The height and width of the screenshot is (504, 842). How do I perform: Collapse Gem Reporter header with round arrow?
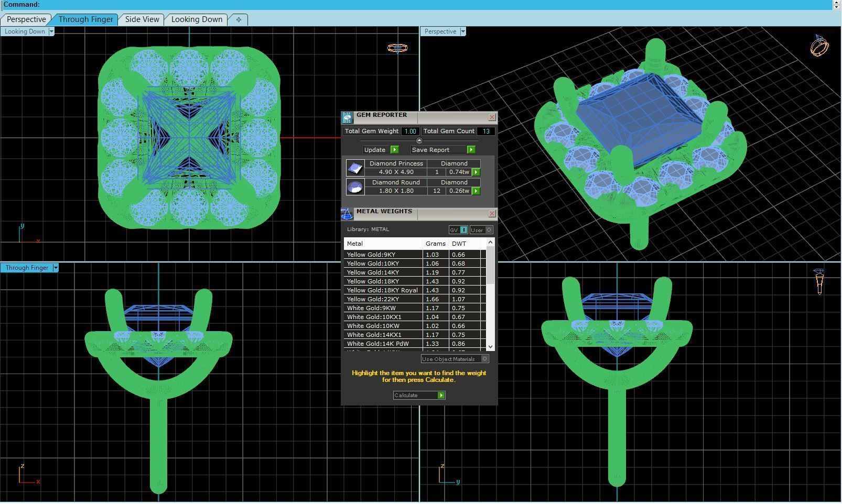[419, 140]
